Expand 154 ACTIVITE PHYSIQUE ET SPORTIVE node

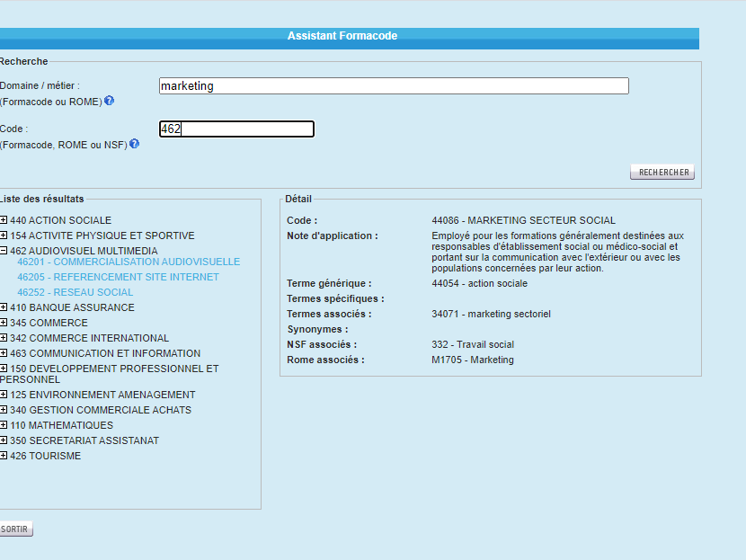4,235
